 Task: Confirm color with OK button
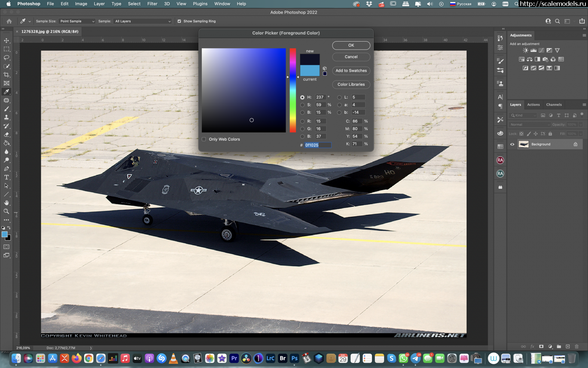tap(351, 45)
